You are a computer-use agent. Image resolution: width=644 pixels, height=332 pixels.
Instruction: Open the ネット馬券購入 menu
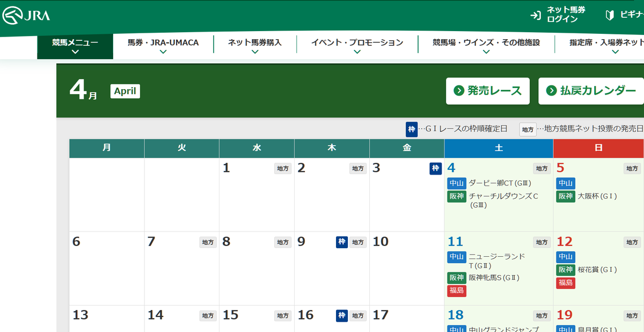(x=255, y=46)
